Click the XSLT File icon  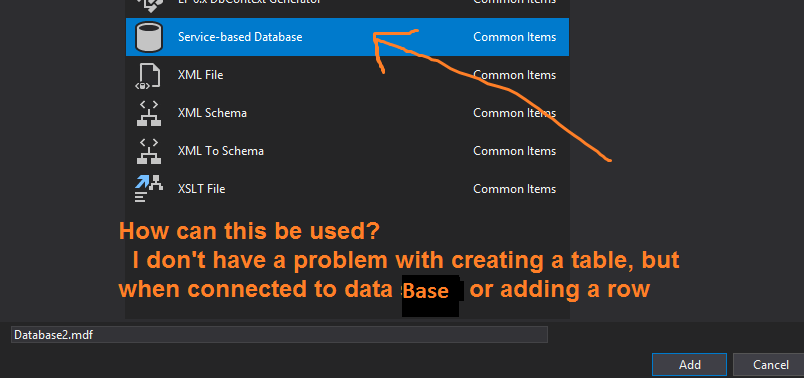click(x=149, y=189)
